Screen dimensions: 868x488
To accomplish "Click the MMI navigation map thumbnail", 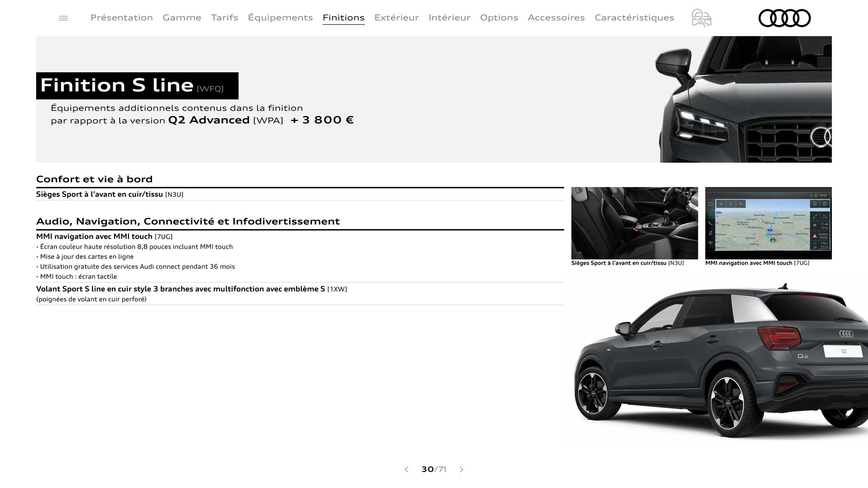I will coord(768,223).
